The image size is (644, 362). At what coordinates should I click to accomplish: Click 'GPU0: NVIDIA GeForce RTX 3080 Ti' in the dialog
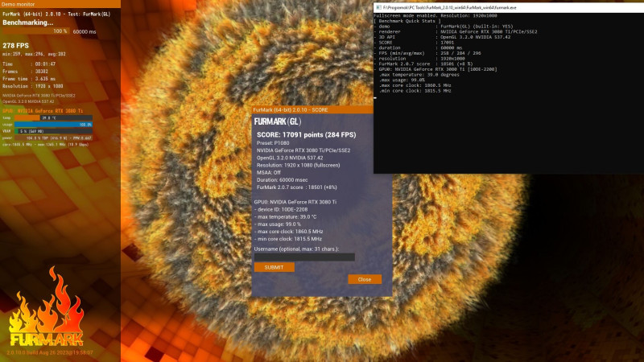(x=295, y=202)
